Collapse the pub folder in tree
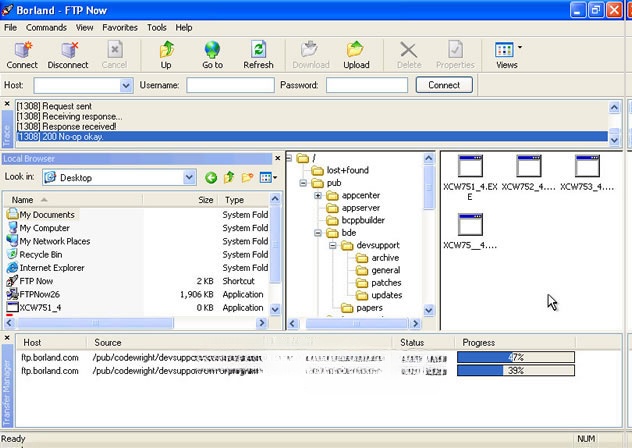This screenshot has height=448, width=632. 303,183
